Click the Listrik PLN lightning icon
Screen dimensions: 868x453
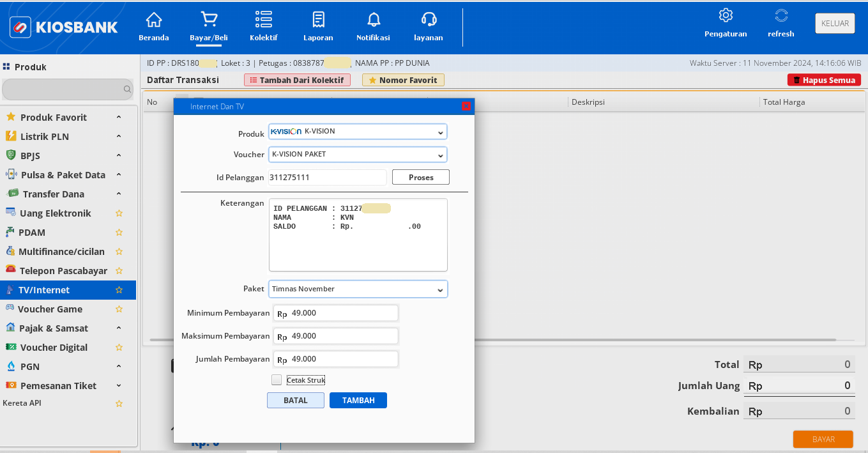(x=10, y=136)
